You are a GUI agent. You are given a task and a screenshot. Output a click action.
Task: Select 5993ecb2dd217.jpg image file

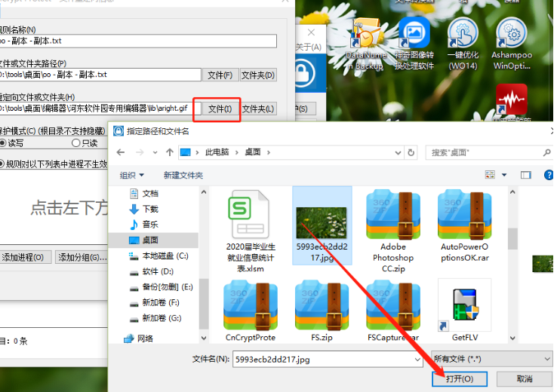point(322,226)
